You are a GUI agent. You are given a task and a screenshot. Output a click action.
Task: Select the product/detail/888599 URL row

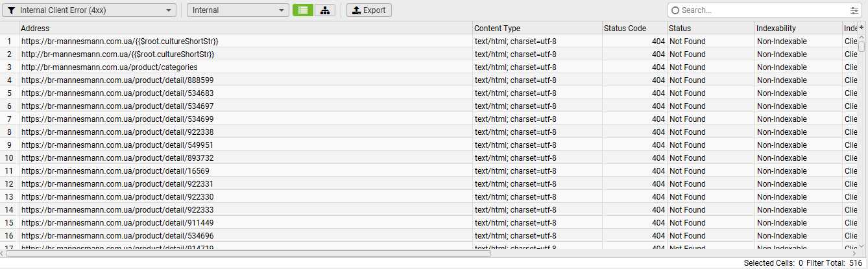click(117, 80)
